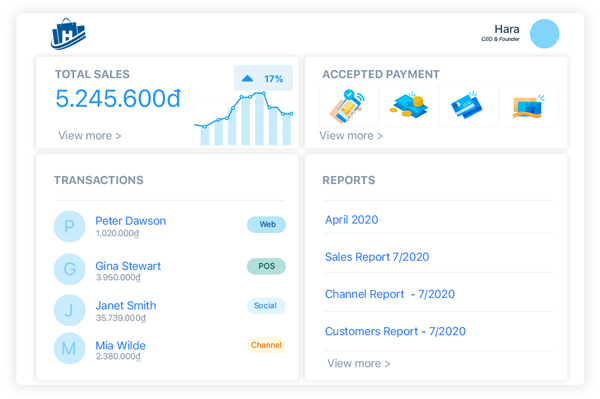Viewport: 600px width, 399px height.
Task: Click the Social channel tag
Action: point(266,306)
